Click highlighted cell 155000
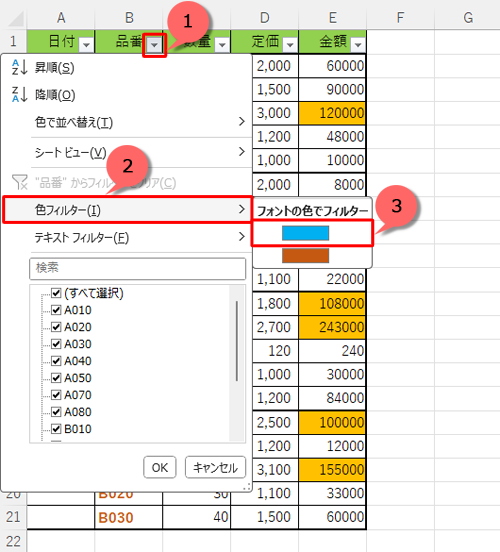This screenshot has height=552, width=500. 332,470
